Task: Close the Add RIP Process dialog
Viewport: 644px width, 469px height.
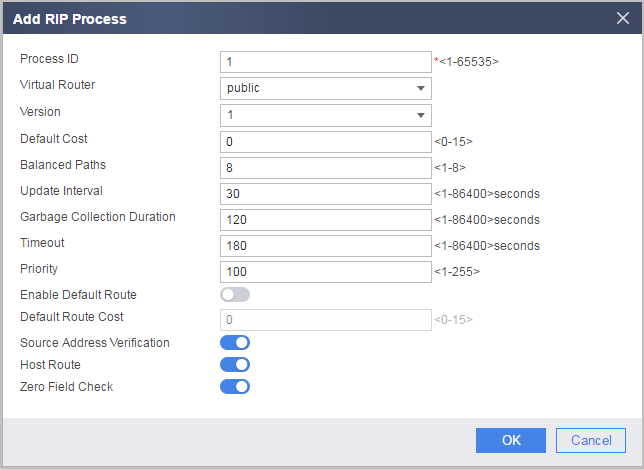Action: 623,18
